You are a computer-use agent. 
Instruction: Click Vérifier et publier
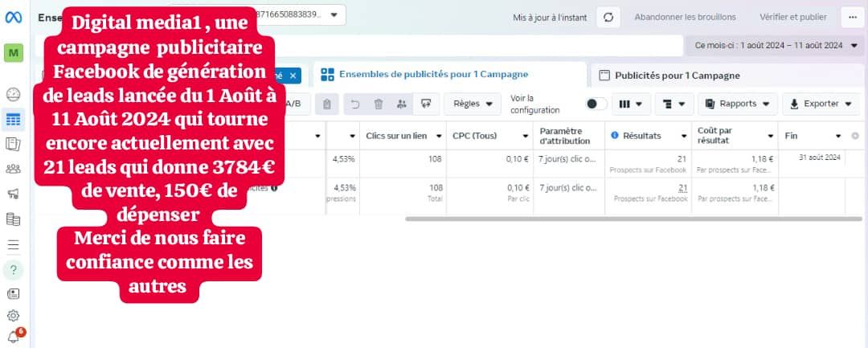(x=793, y=17)
